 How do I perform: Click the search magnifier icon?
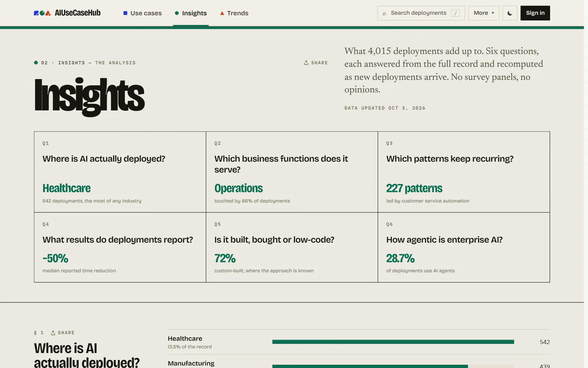(x=384, y=13)
